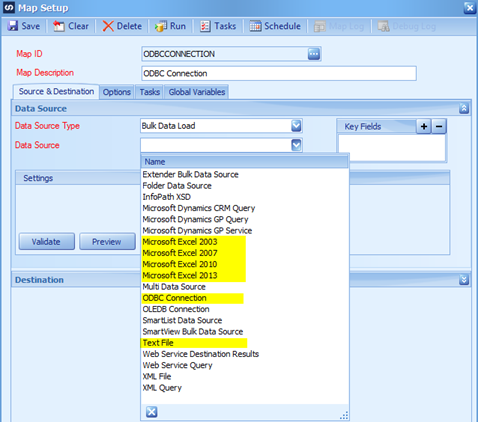Open the Tasks tab
This screenshot has height=422, width=478.
point(150,92)
